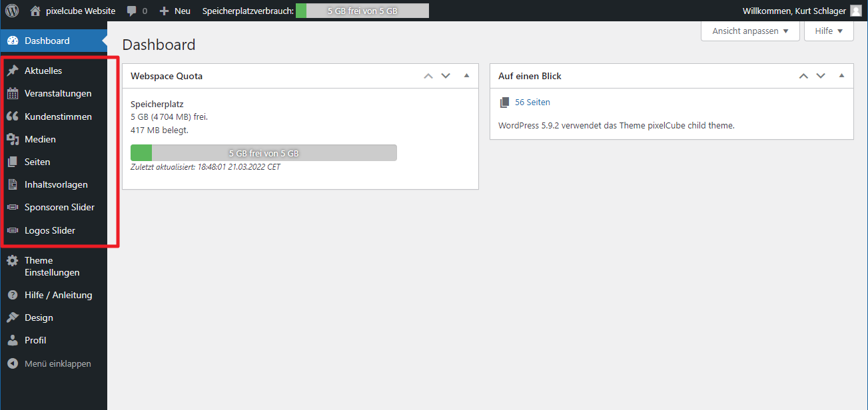Screen dimensions: 868x410
Task: Move Webspace Quota widget down
Action: tap(446, 76)
